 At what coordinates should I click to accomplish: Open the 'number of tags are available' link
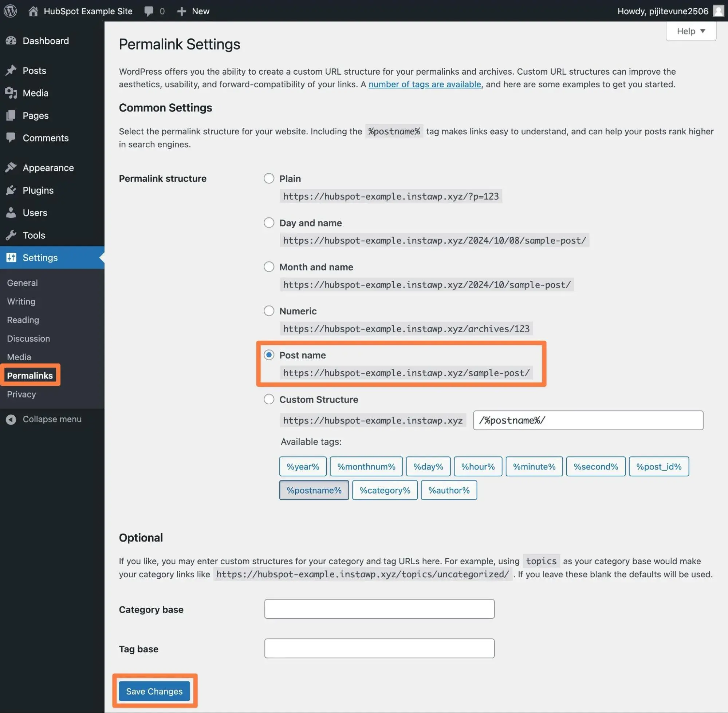coord(425,84)
